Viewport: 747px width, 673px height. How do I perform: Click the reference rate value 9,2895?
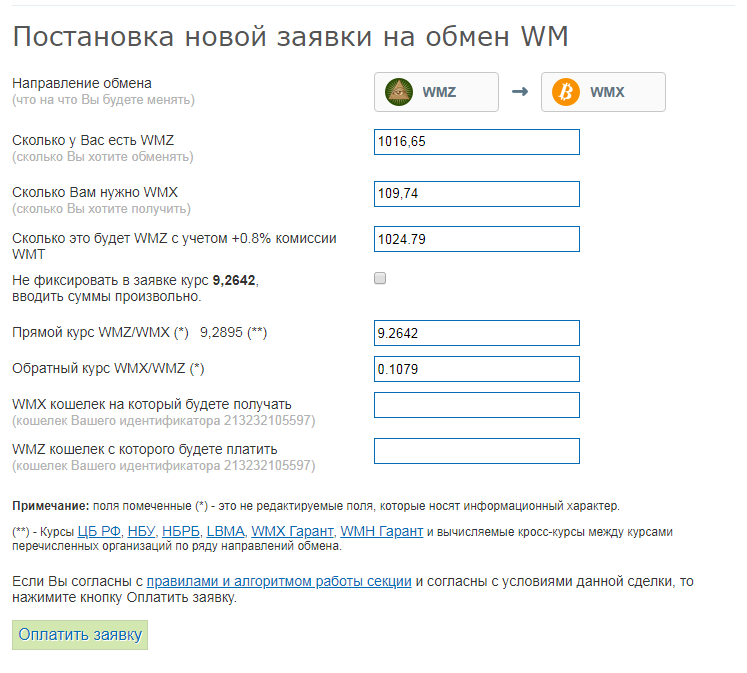(221, 332)
